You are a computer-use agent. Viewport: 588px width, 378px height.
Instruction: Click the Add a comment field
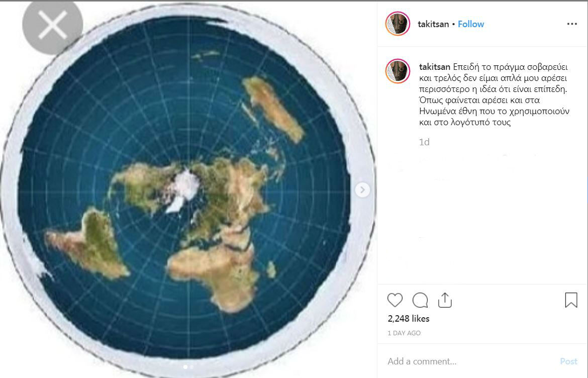click(469, 361)
